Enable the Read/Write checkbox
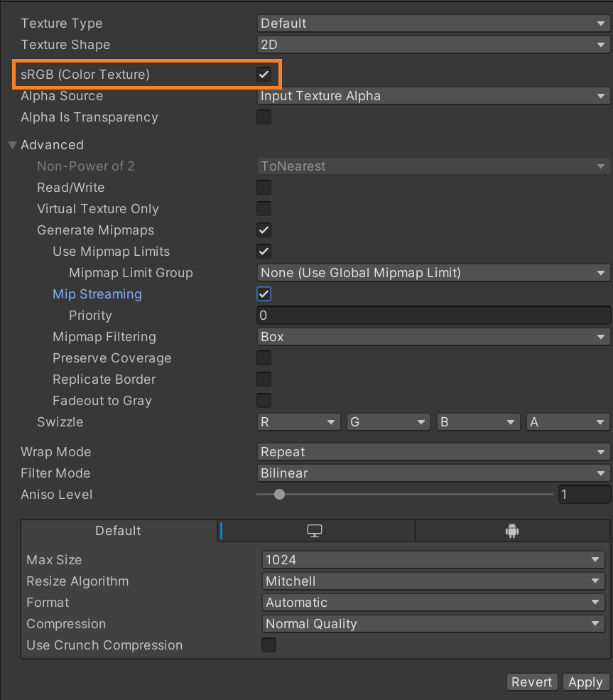The height and width of the screenshot is (700, 613). pyautogui.click(x=264, y=188)
